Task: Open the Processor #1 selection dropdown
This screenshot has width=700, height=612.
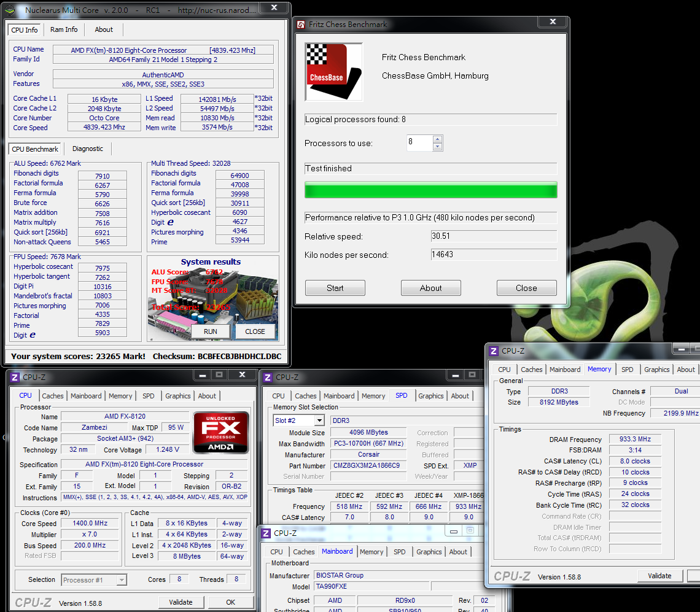Action: (x=122, y=580)
